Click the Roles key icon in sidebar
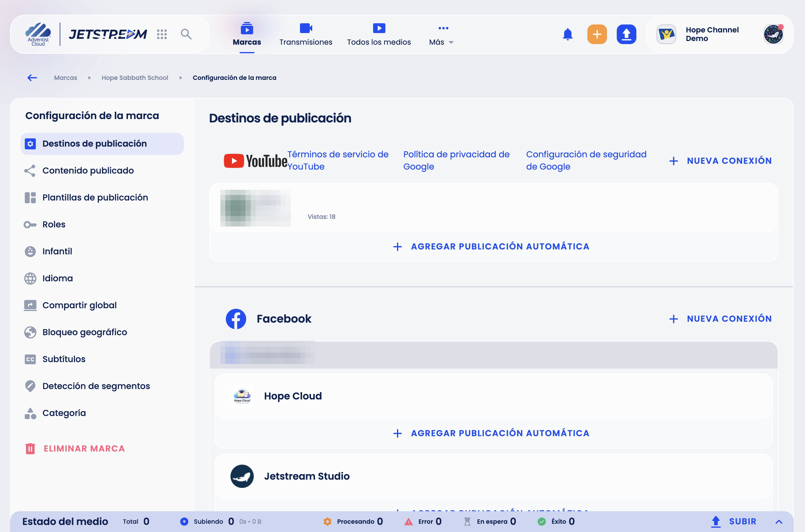805x532 pixels. (30, 225)
